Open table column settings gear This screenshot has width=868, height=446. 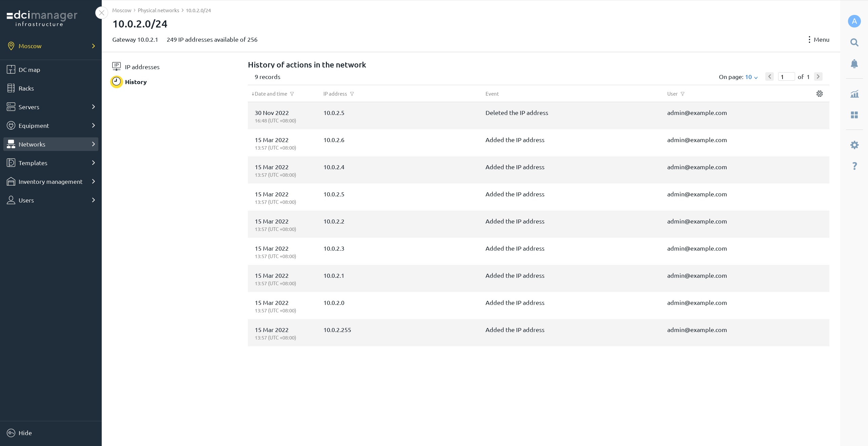819,94
